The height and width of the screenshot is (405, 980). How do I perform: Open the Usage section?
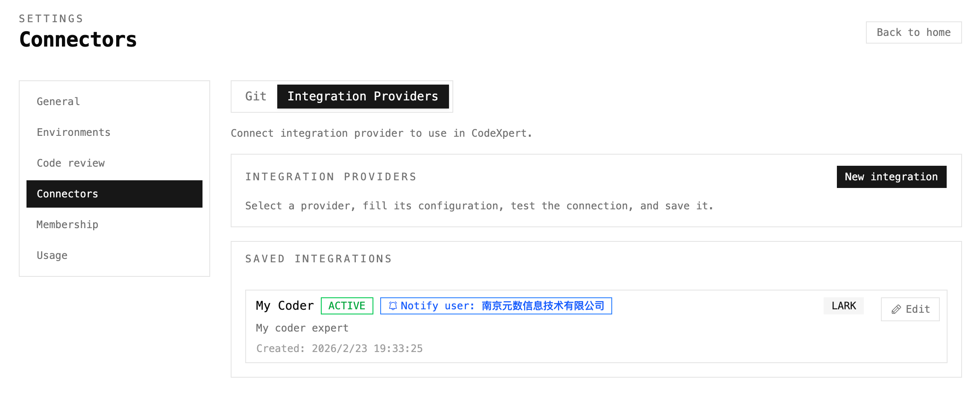coord(52,255)
